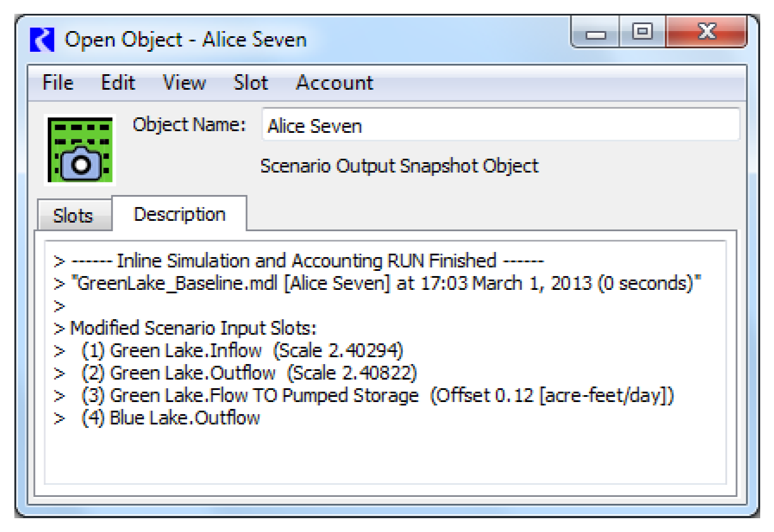Click the RiverWare app icon in title bar
The width and height of the screenshot is (774, 532).
(x=42, y=40)
